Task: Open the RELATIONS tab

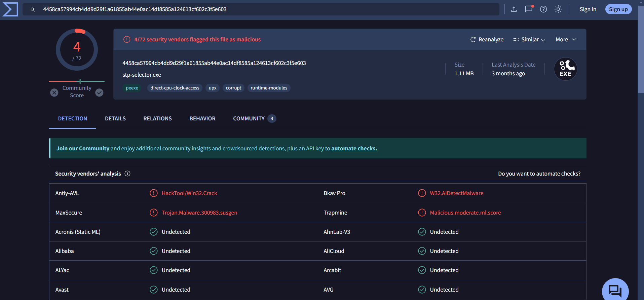Action: [x=157, y=118]
